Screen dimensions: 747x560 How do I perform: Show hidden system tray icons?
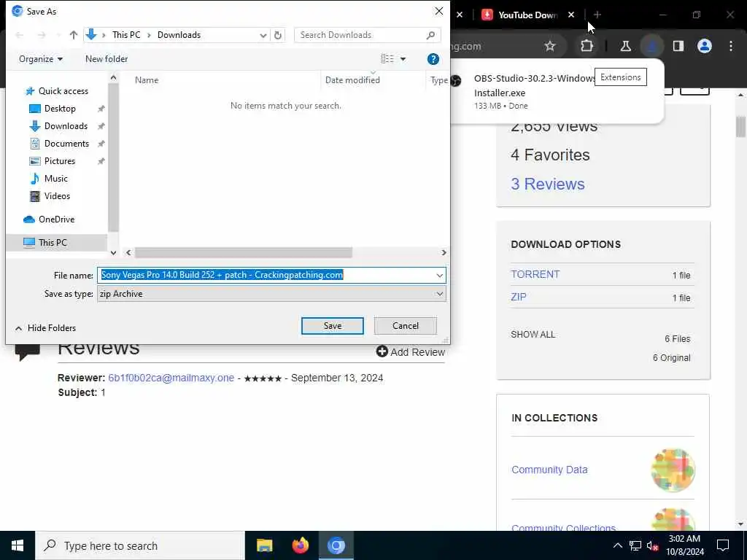(x=617, y=545)
